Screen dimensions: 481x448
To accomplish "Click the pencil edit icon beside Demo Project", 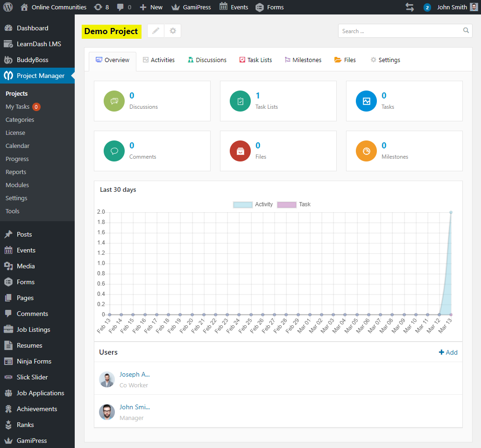I will 156,31.
